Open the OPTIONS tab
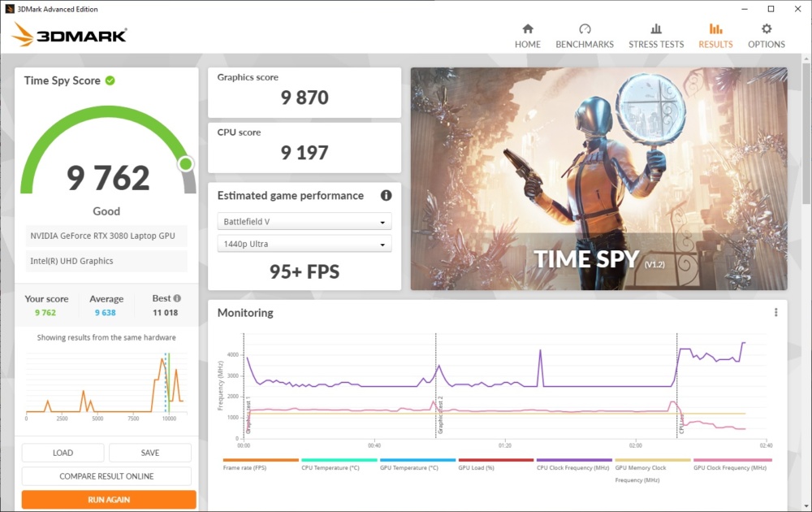The width and height of the screenshot is (812, 512). (x=767, y=37)
